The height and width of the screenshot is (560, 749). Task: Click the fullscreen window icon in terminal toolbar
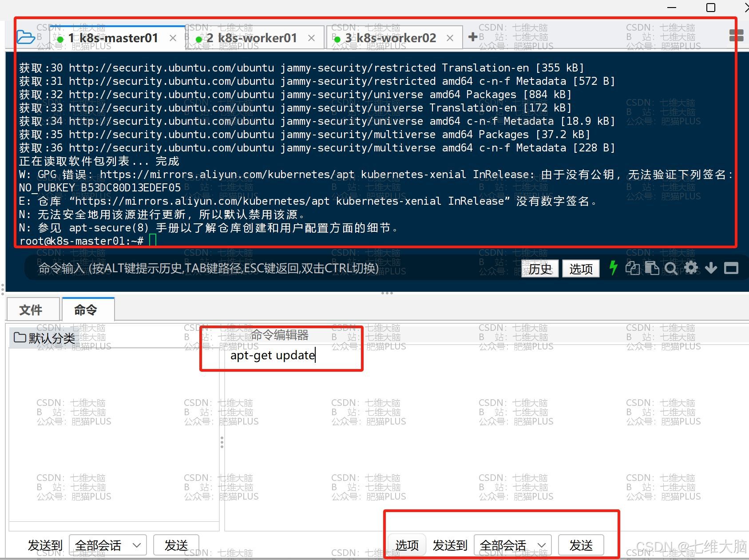point(731,268)
